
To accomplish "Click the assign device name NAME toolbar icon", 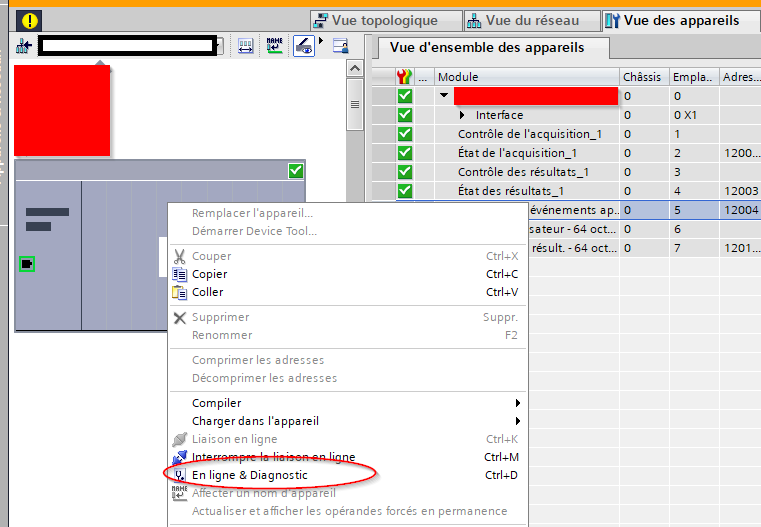I will (x=274, y=46).
